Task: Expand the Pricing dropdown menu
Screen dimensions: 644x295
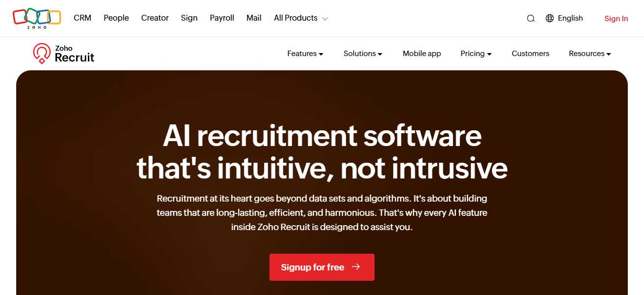Action: 476,54
